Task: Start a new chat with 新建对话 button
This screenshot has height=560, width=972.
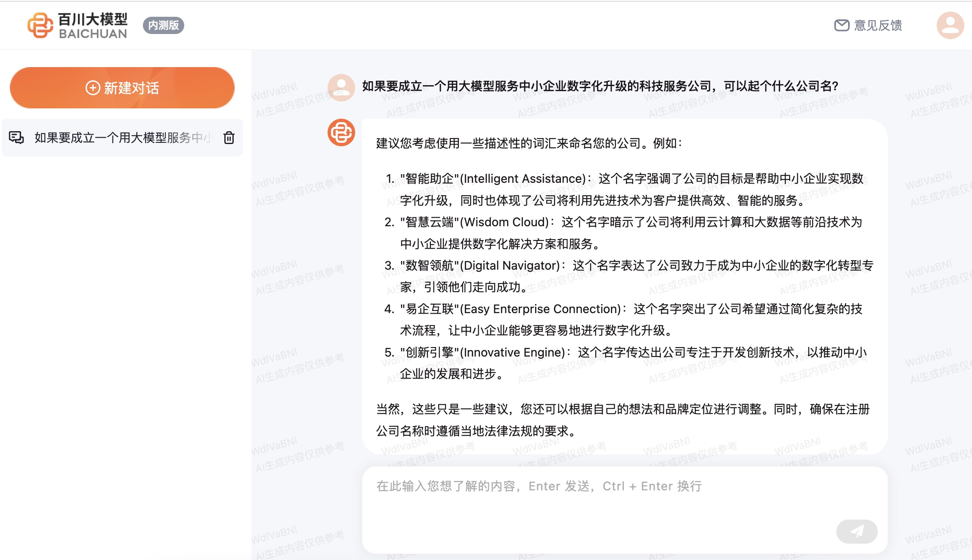Action: [122, 88]
